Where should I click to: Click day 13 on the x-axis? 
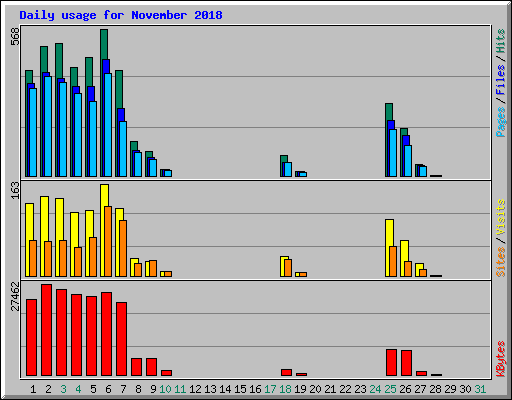click(210, 389)
